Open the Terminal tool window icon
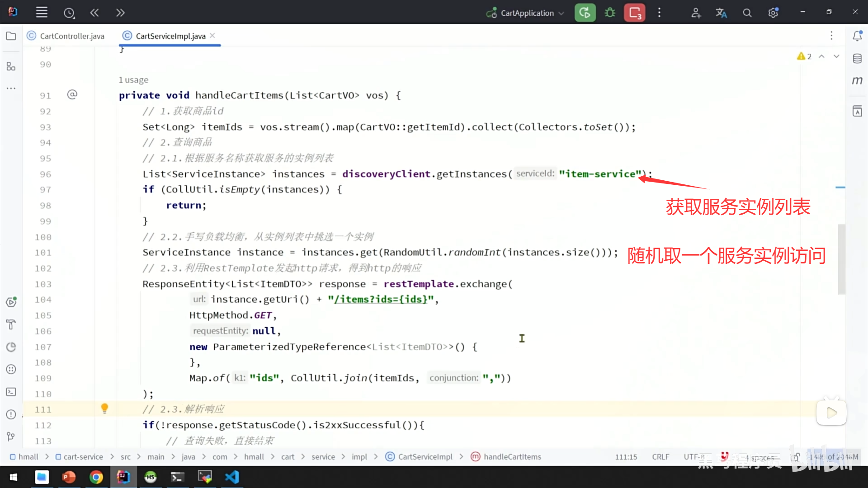 click(x=11, y=392)
